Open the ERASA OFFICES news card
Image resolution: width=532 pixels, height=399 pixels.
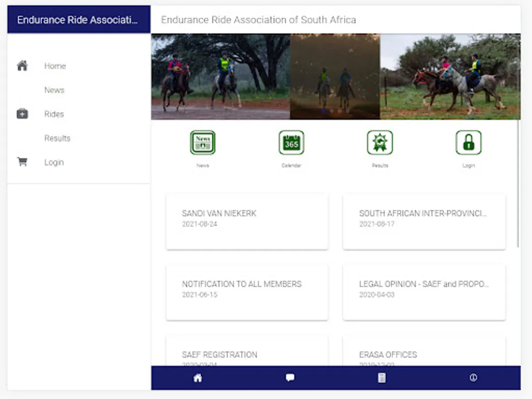(x=424, y=351)
